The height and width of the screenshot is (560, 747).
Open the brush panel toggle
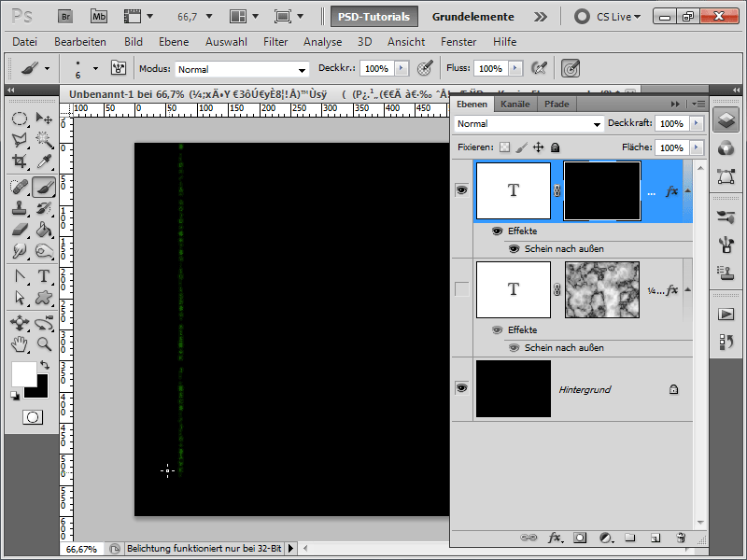click(x=119, y=68)
